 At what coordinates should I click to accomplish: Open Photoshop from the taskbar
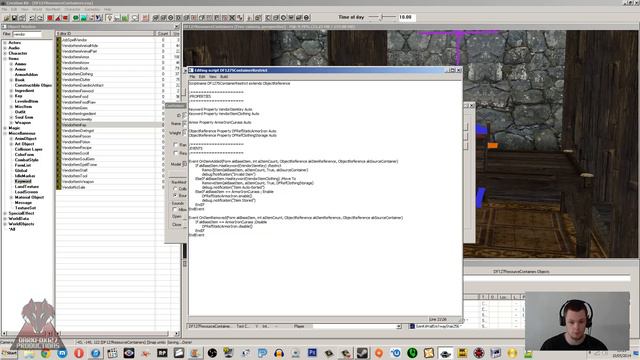pos(312,353)
